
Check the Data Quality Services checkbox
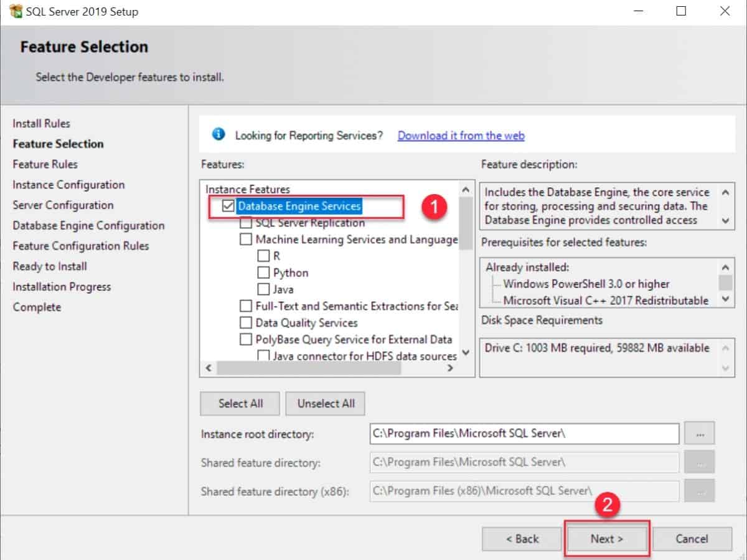246,323
